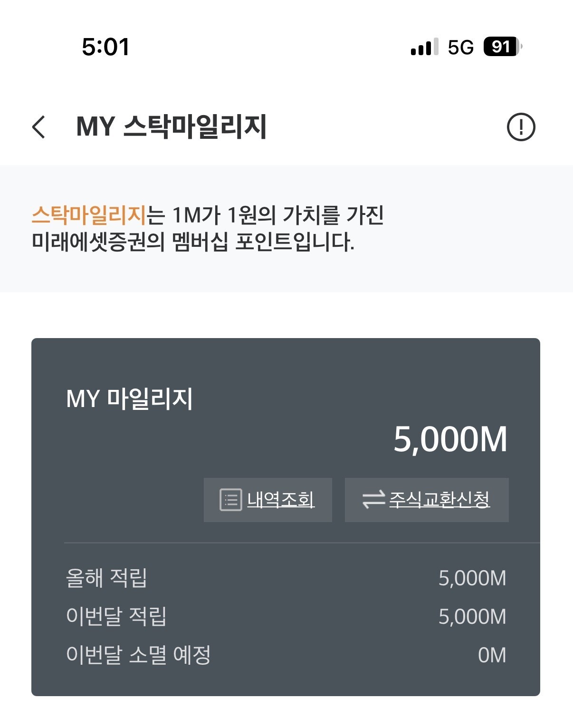Tap the exchange arrows icon beside 주식교환신청

[x=373, y=500]
